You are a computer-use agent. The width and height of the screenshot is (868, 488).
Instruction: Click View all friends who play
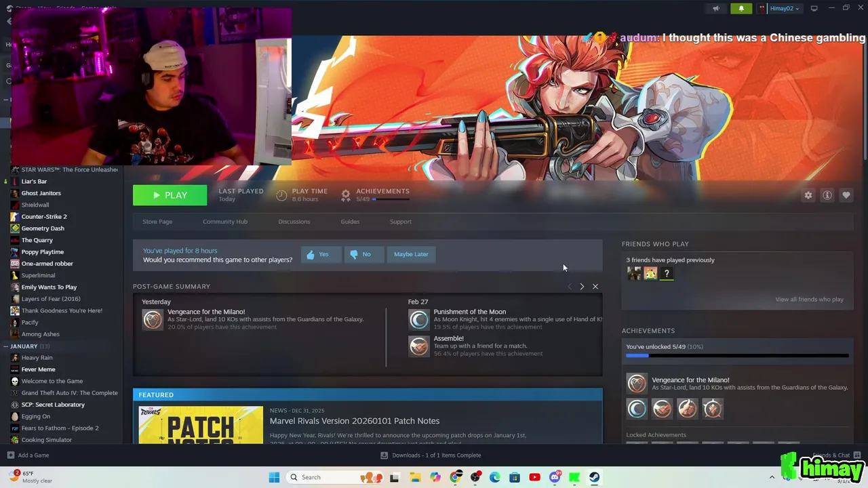coord(809,300)
